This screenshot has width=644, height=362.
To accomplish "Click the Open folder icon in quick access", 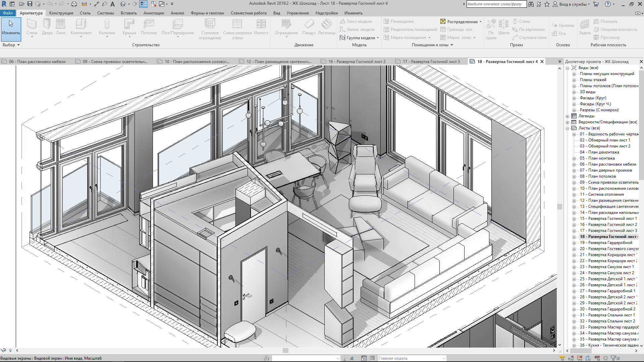I will [21, 4].
